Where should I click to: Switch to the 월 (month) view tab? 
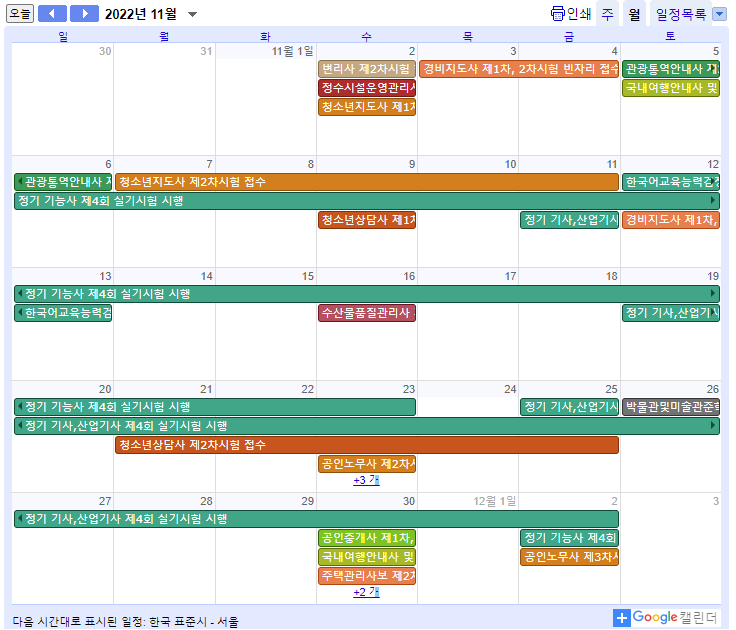634,14
